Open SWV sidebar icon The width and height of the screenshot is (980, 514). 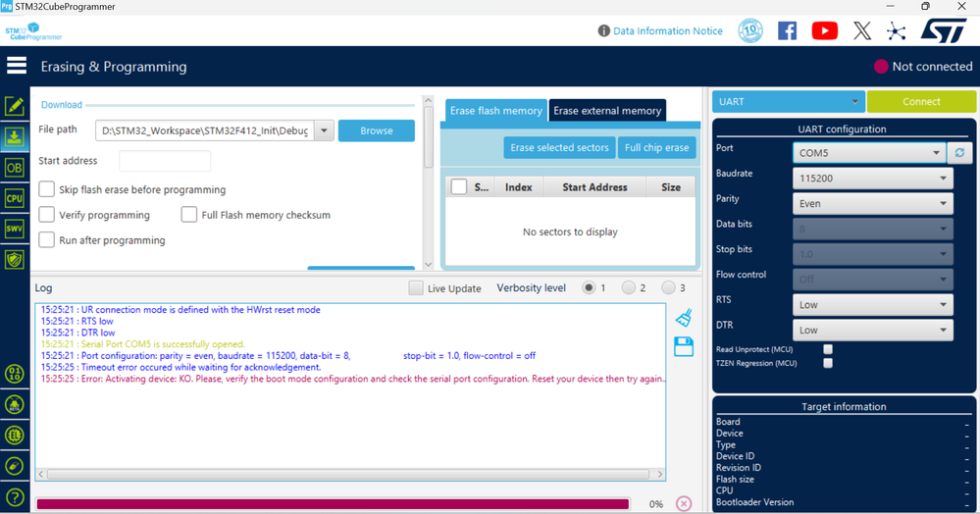[15, 229]
